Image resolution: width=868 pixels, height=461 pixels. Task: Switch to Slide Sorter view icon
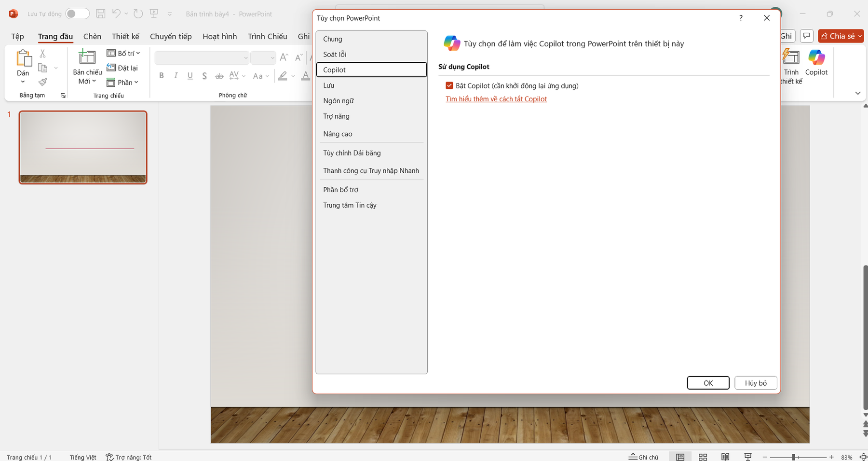(x=703, y=457)
